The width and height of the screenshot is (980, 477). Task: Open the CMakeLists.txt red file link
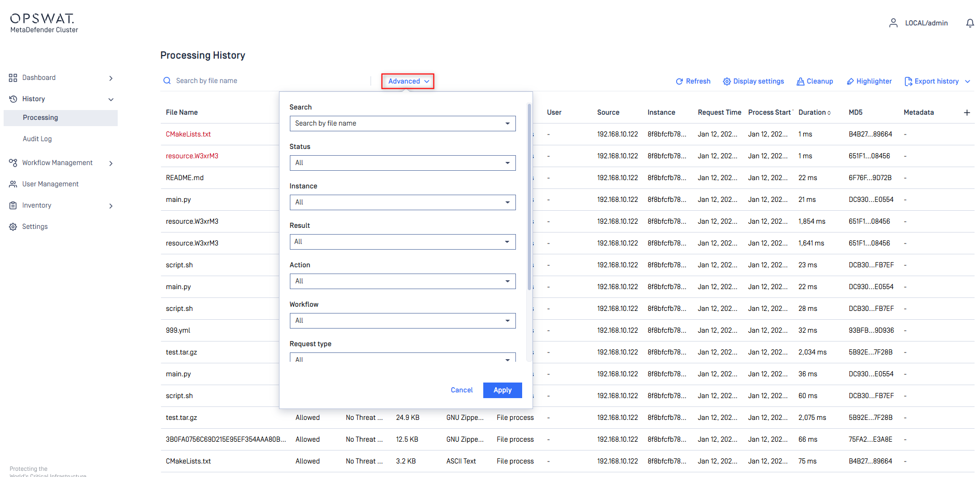coord(188,134)
